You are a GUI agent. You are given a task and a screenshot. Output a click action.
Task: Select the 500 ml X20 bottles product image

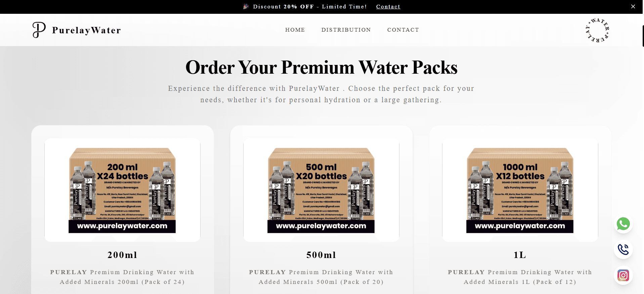(x=321, y=190)
